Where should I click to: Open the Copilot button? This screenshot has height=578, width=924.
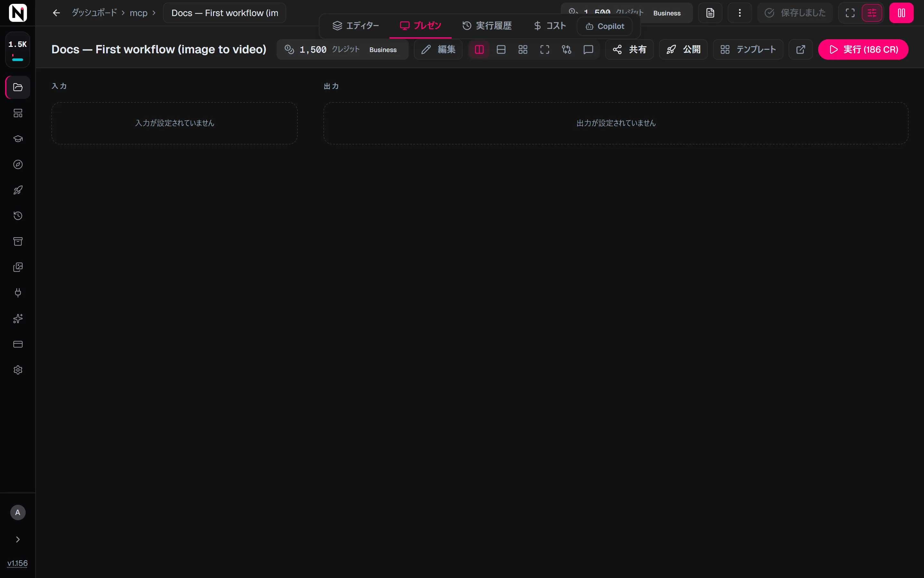click(605, 26)
